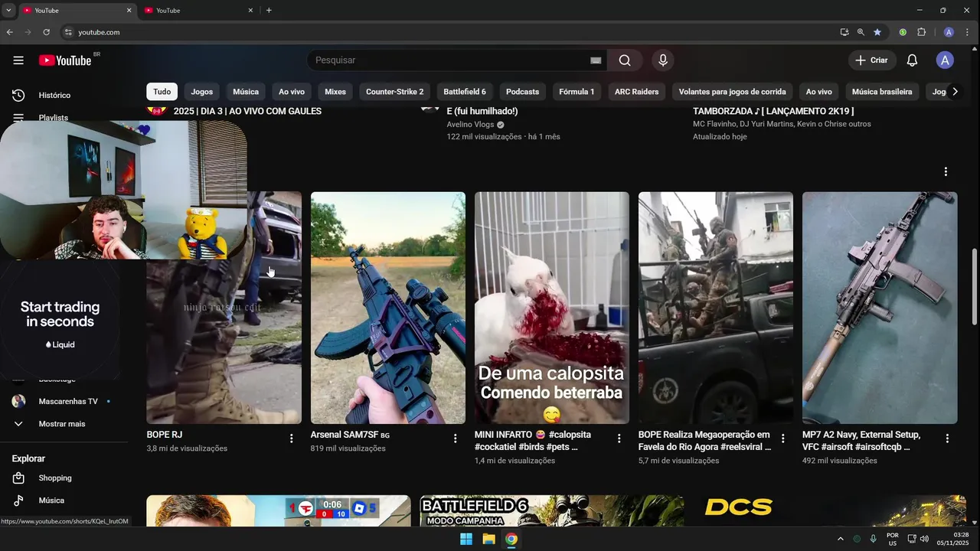
Task: Open the Volantes para jogos de corrida chip
Action: point(732,91)
